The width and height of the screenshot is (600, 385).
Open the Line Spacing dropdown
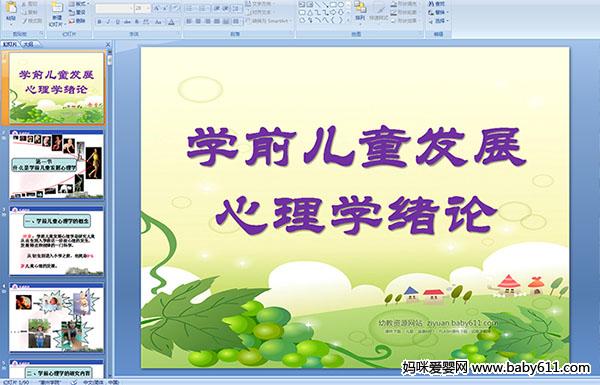[237, 8]
